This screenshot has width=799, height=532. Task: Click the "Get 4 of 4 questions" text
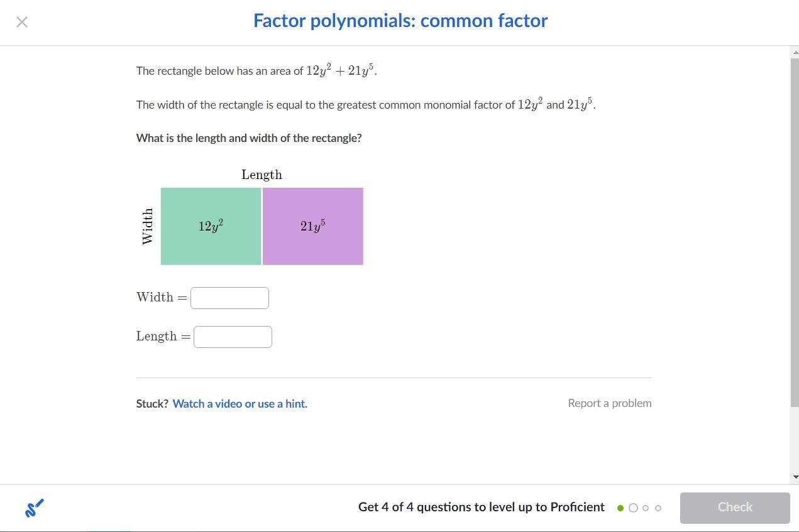(x=481, y=508)
